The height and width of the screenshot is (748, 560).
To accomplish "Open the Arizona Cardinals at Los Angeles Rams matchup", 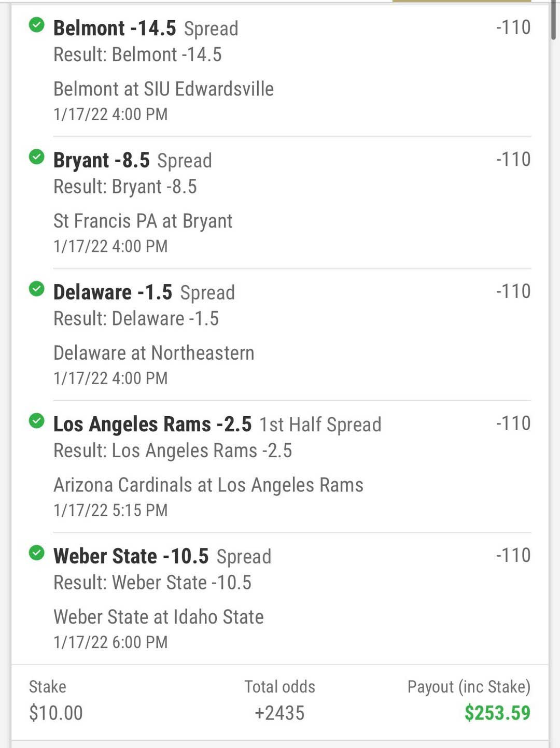I will pos(208,485).
